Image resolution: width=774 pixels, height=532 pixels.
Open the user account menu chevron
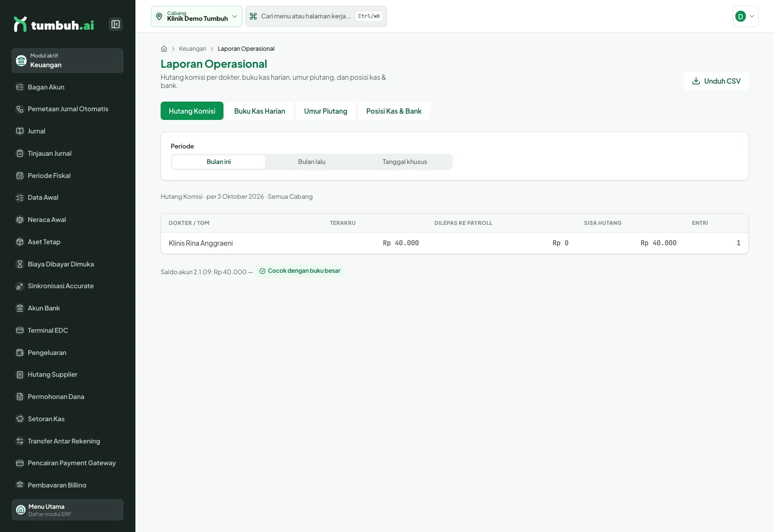[752, 16]
